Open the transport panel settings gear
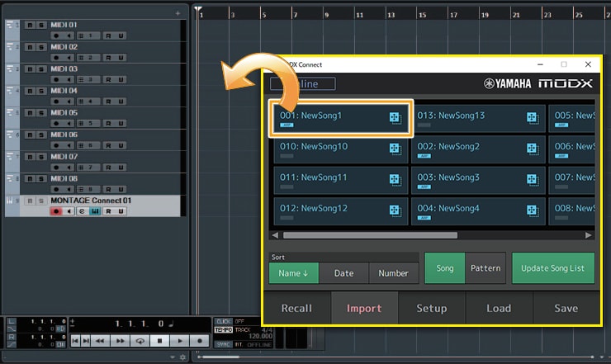Screen dimensions: 611x364 tap(182, 357)
